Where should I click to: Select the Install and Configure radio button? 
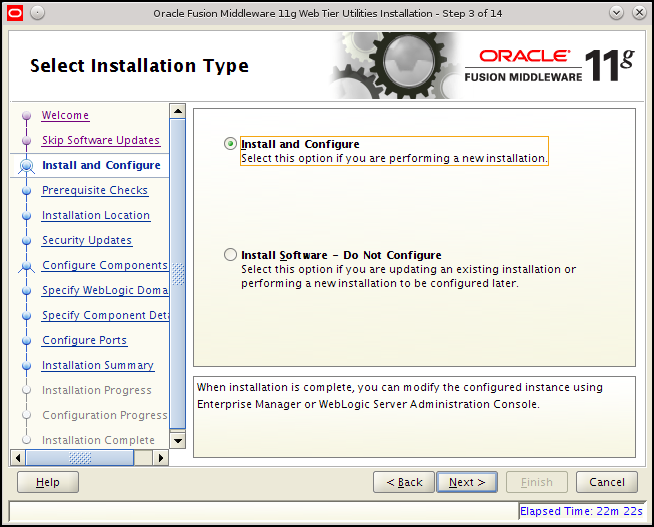[230, 144]
